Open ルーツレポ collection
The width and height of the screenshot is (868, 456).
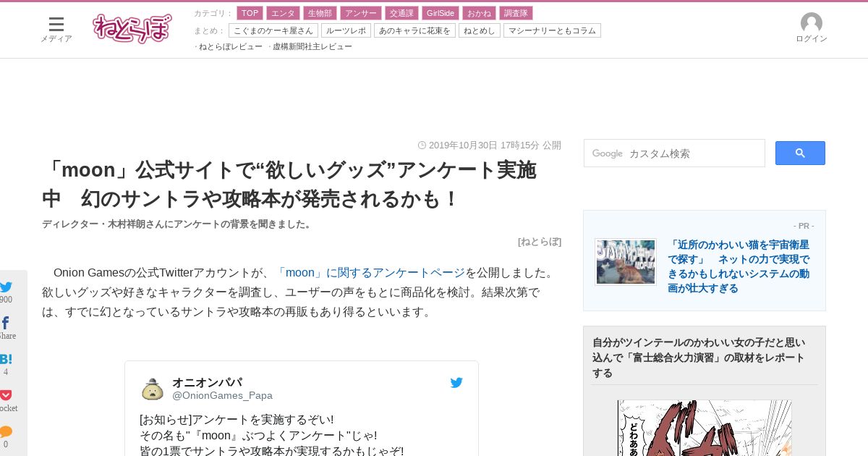tap(346, 30)
